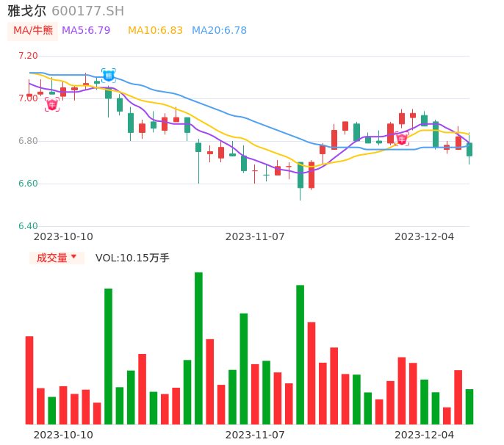The width and height of the screenshot is (504, 445).
Task: Click the 6.40 price axis label
Action: (27, 226)
